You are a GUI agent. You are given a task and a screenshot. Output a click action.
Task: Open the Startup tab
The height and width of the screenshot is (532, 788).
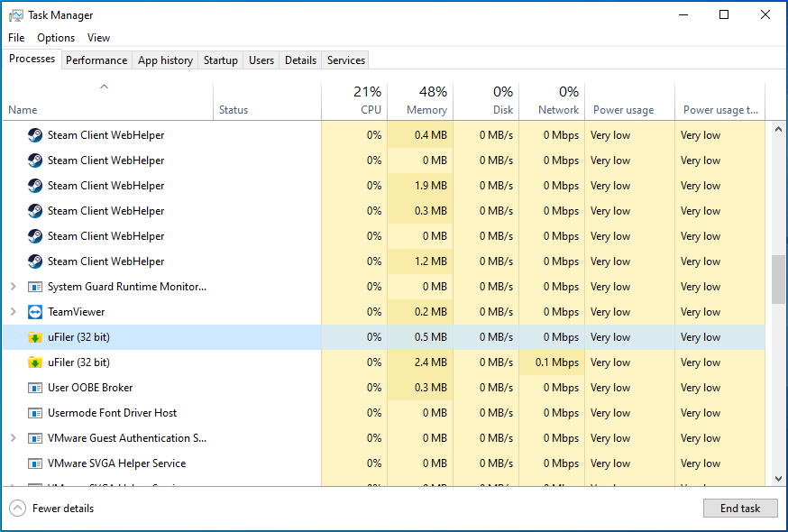click(x=220, y=60)
